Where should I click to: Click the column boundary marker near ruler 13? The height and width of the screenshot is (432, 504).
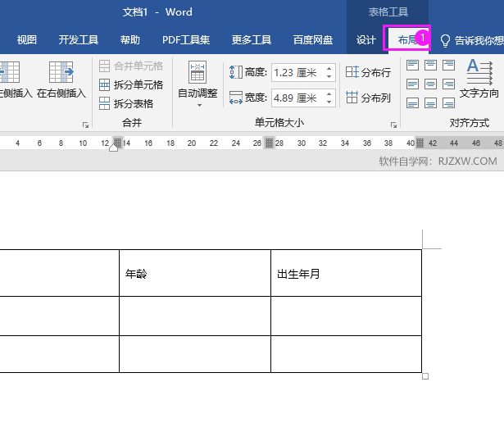[118, 143]
